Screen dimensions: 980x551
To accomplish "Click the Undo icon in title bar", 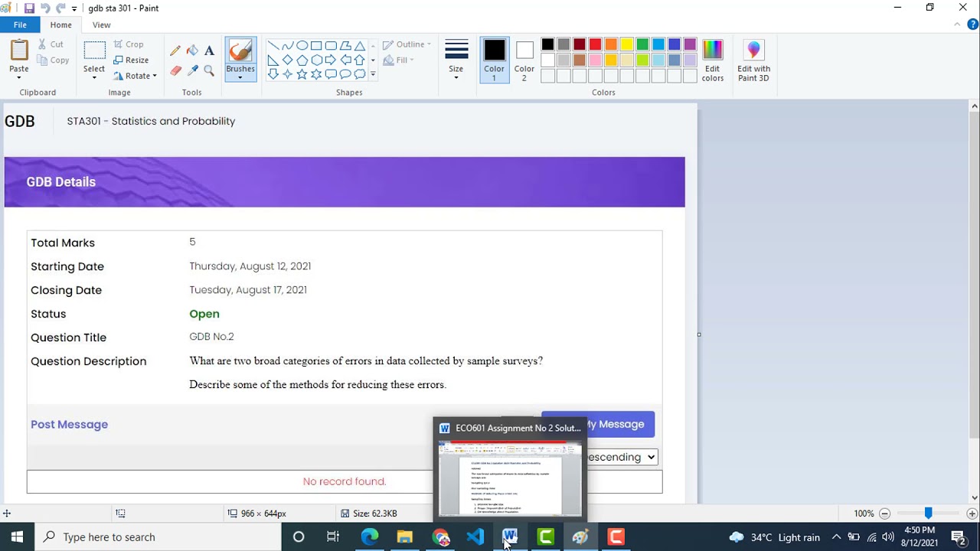I will pyautogui.click(x=45, y=8).
